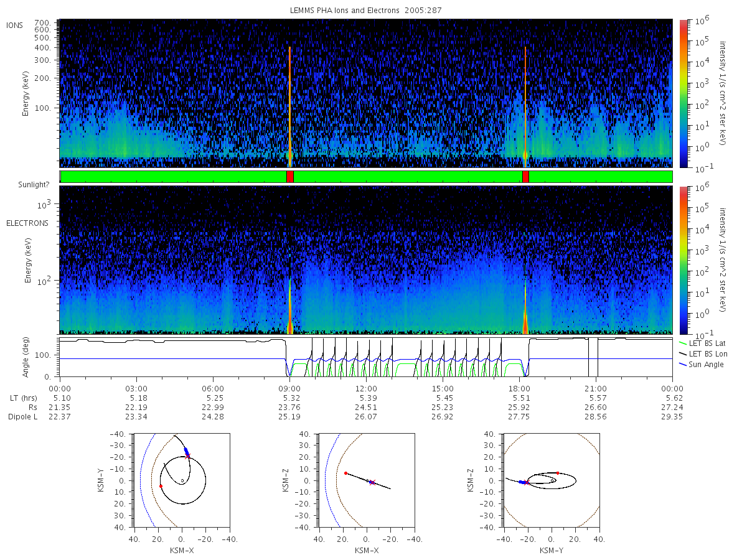
Task: Click the plot title LEMMS PHA Ions and Electrons
Action: tap(344, 11)
